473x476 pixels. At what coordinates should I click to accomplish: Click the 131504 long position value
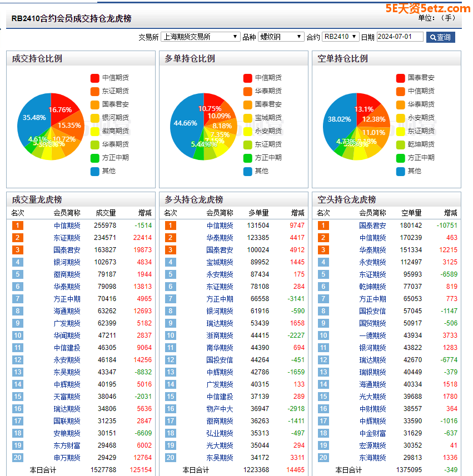click(258, 226)
